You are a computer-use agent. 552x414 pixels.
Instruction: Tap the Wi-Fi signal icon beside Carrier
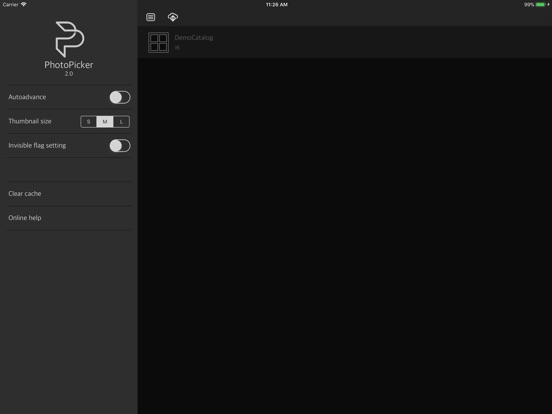click(24, 4)
